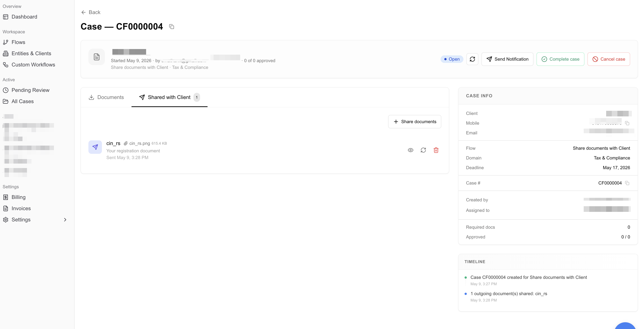
Task: Copy the case number beside the title
Action: pos(172,26)
